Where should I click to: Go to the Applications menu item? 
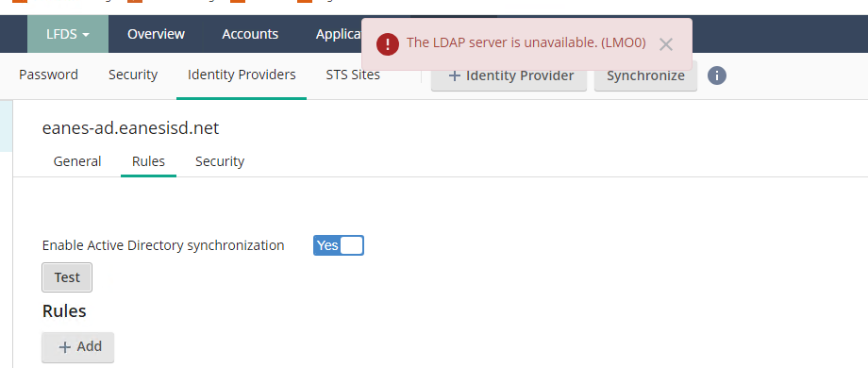point(339,34)
